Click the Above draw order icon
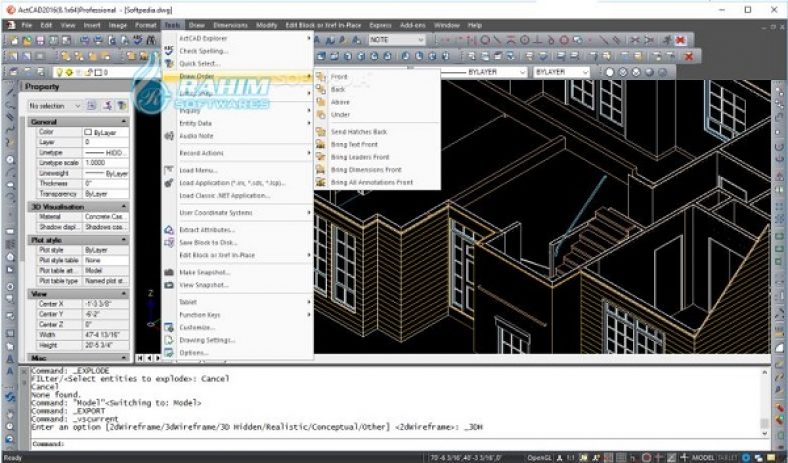The image size is (788, 463). [x=321, y=102]
